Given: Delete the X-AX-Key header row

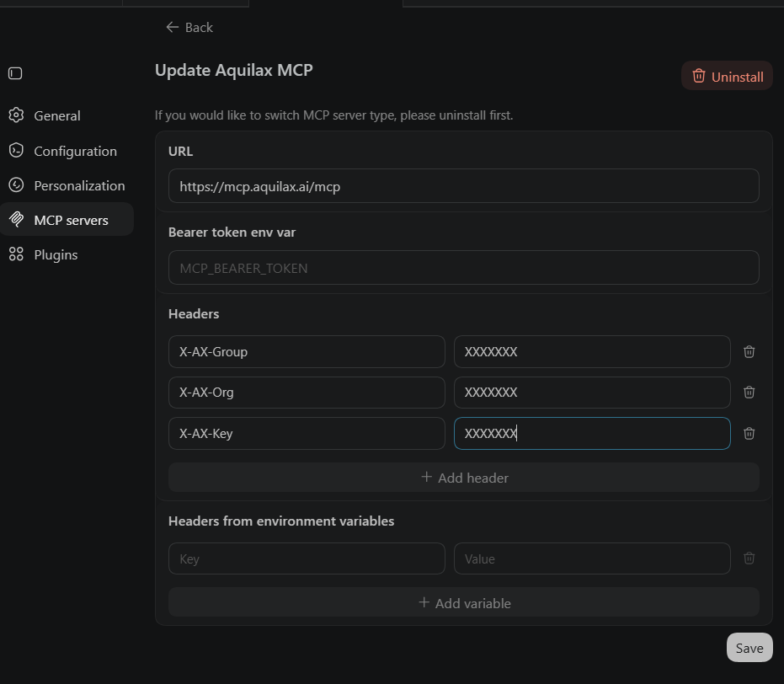Looking at the screenshot, I should [x=749, y=433].
